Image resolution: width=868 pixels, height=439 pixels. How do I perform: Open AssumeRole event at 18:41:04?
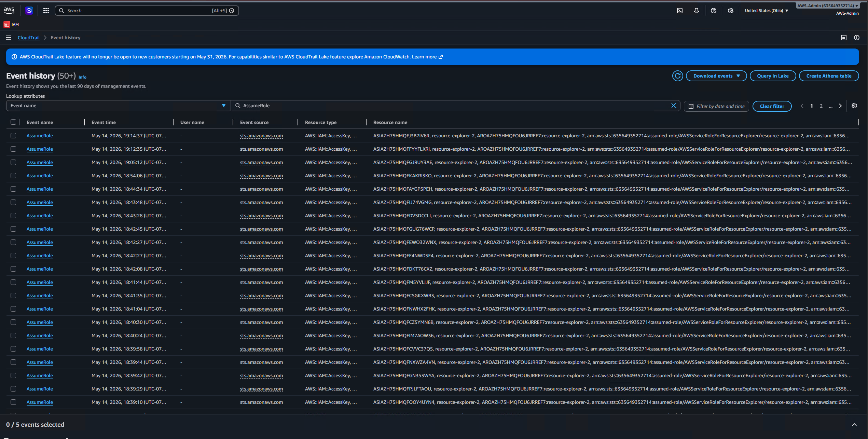tap(40, 309)
